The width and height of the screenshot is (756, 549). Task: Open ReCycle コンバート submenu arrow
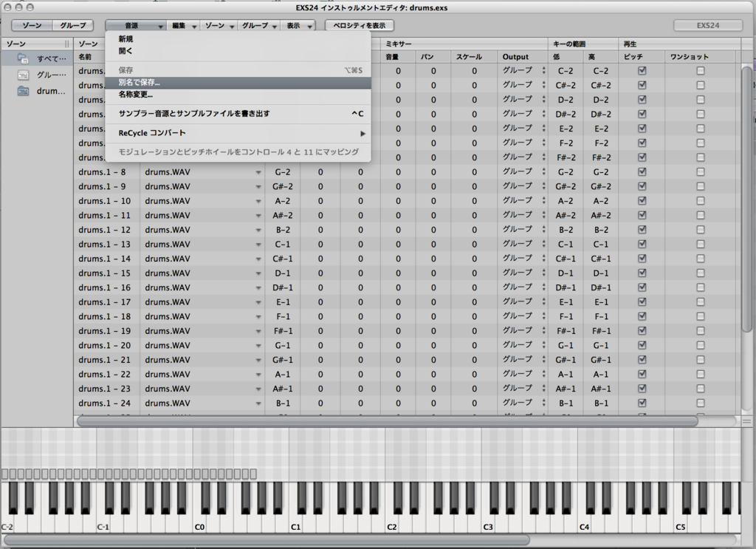[x=362, y=133]
